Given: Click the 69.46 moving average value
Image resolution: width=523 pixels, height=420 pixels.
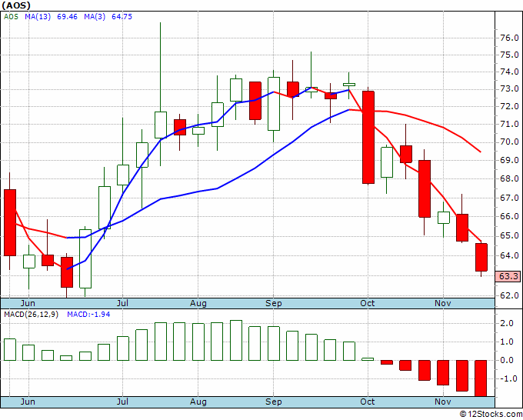Looking at the screenshot, I should 67,17.
